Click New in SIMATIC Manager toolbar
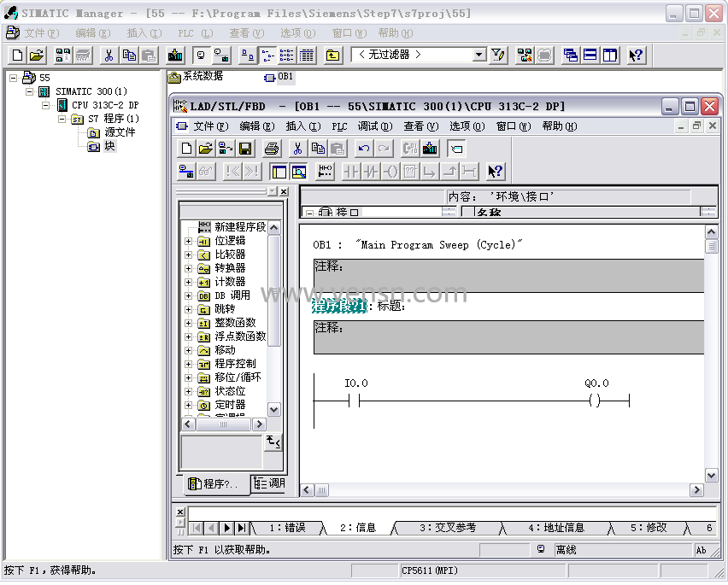This screenshot has height=585, width=728. [17, 56]
